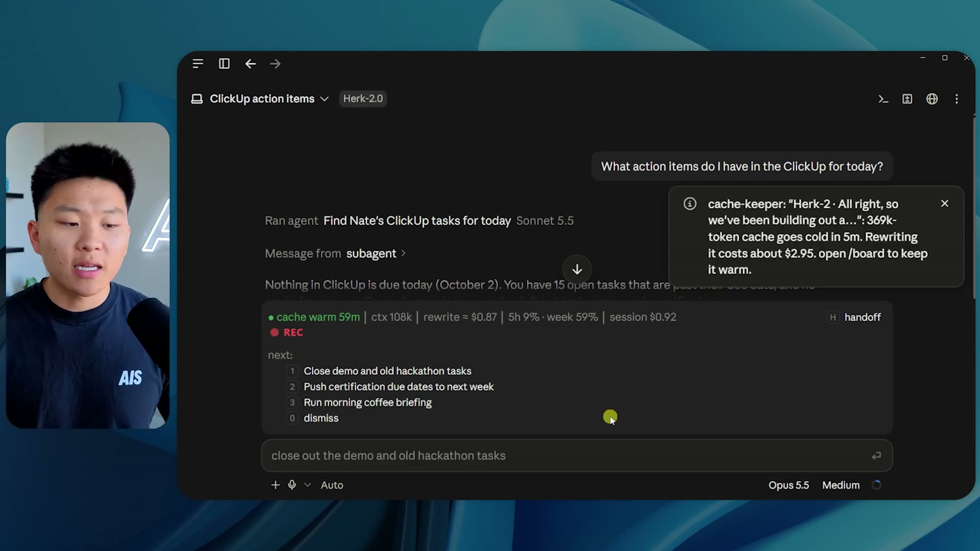
Task: Open the Auto mode selector
Action: 332,485
